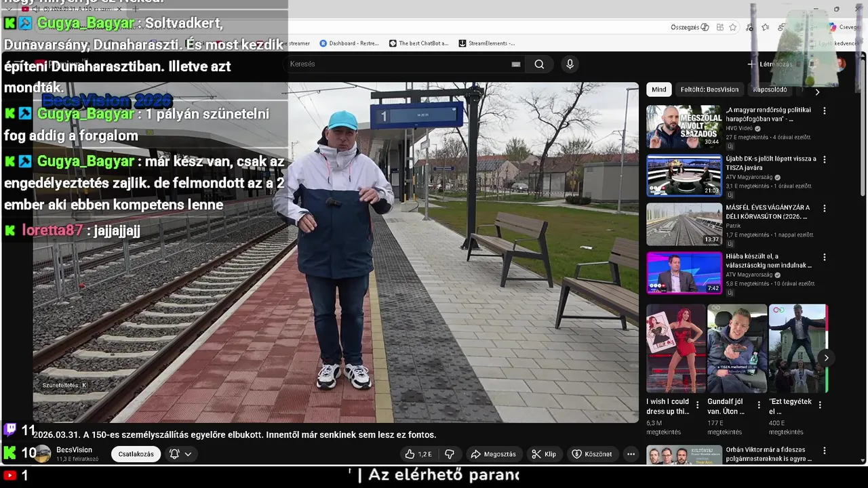Open the favorites list icon in browser toolbar
This screenshot has width=868, height=488.
pyautogui.click(x=766, y=27)
